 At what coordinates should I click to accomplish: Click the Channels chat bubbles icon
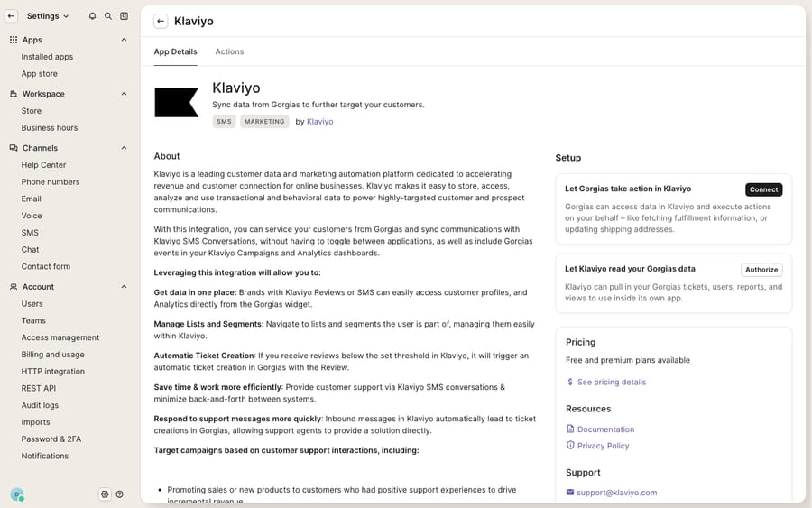tap(14, 148)
